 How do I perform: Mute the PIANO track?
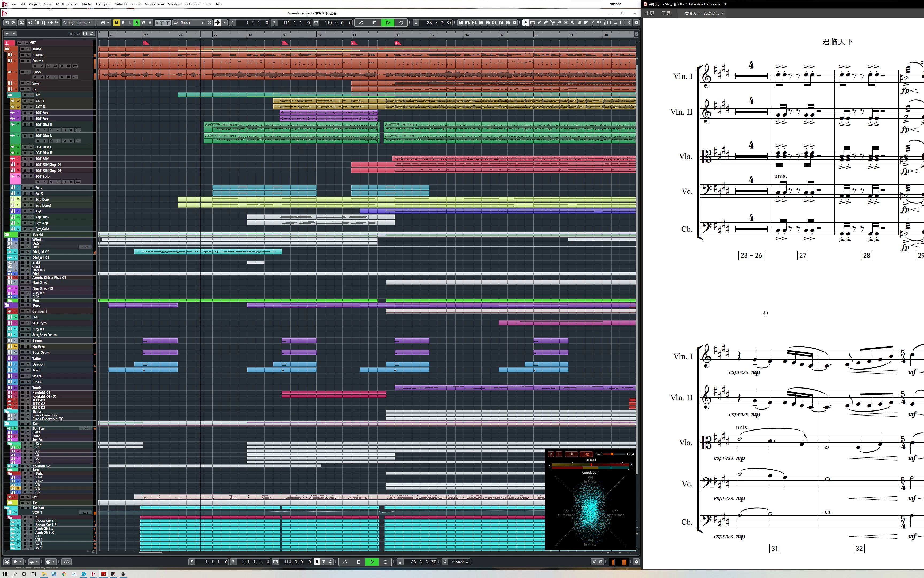[22, 55]
